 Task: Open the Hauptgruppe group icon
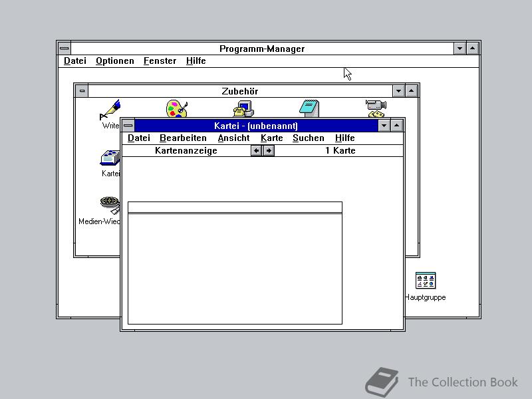tap(426, 281)
